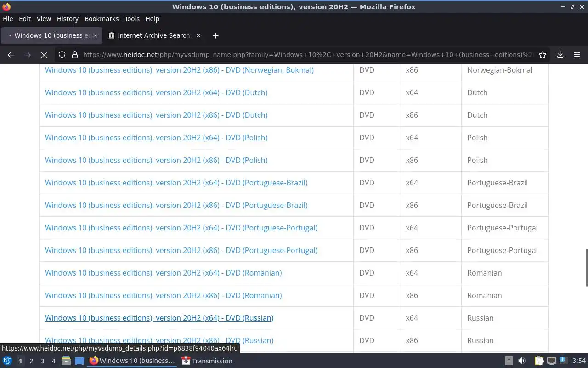
Task: Open the x64 Romanian DVD link
Action: 164,273
